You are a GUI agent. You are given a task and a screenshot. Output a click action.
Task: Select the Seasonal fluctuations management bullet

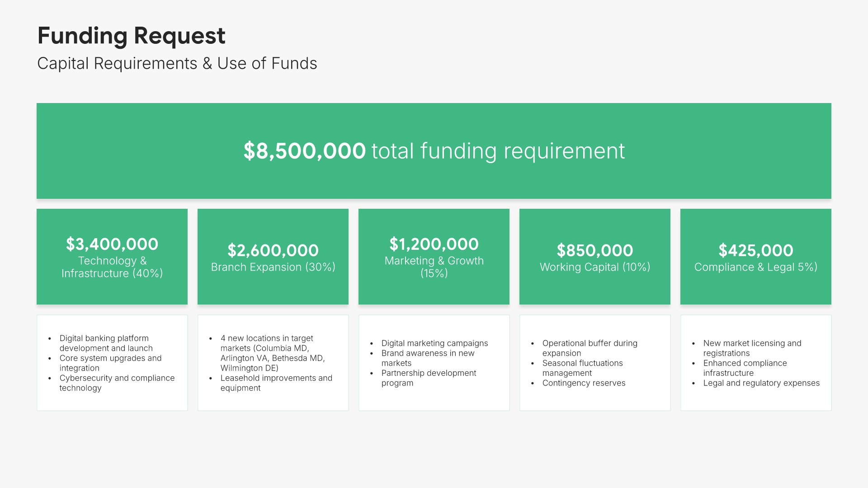(x=582, y=368)
